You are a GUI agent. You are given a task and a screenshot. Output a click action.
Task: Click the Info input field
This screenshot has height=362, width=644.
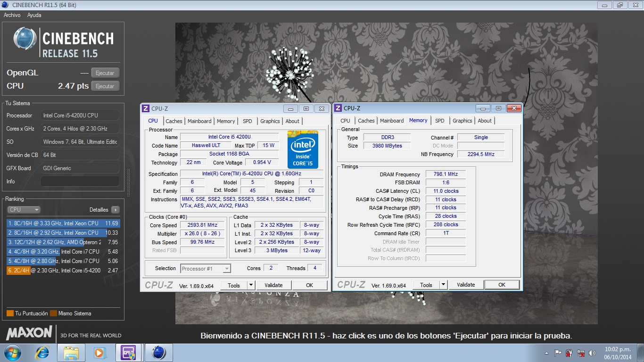tap(80, 181)
